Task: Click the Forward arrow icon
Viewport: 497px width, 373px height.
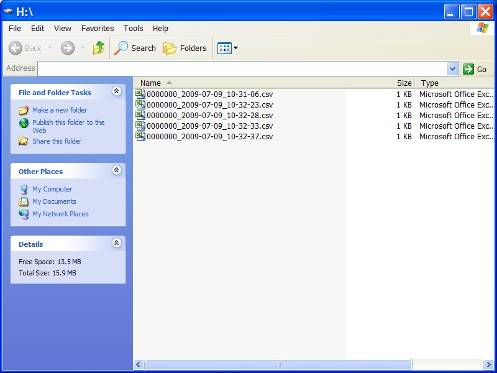Action: pyautogui.click(x=68, y=48)
